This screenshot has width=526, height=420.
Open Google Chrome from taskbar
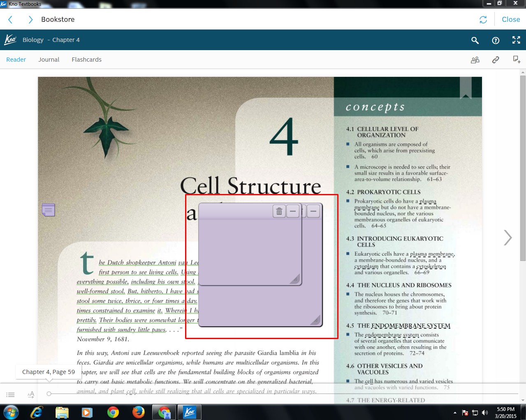tap(113, 412)
